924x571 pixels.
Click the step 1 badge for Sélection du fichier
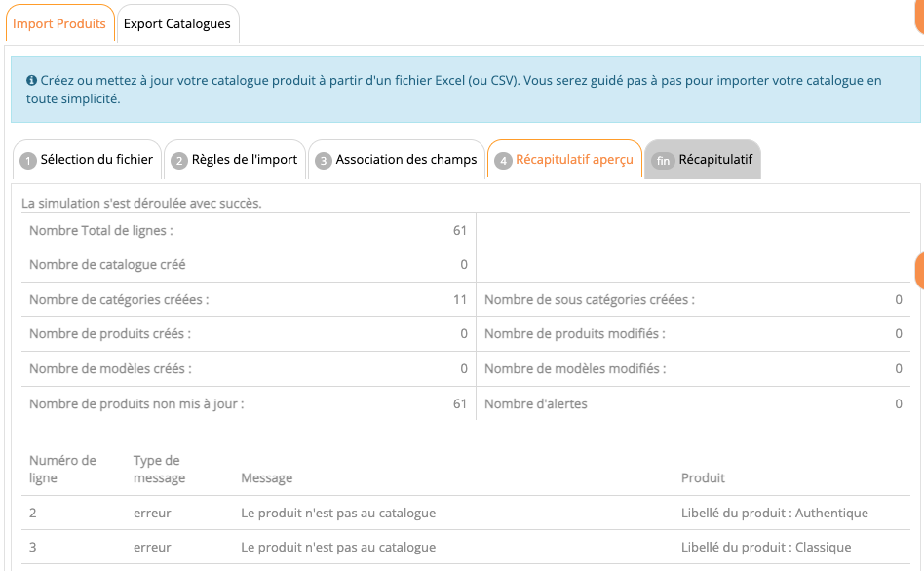(28, 161)
